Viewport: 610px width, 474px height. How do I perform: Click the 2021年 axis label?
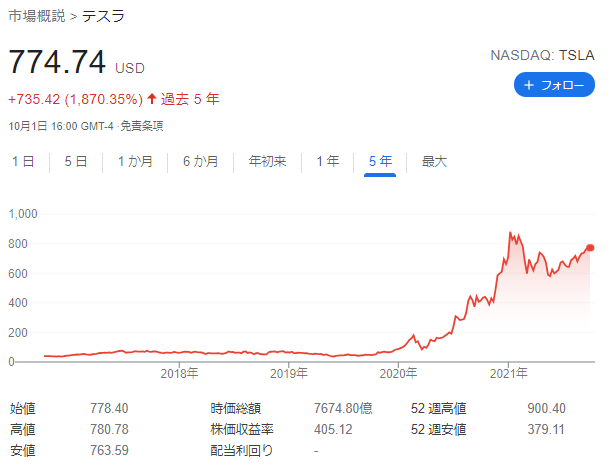coord(508,374)
